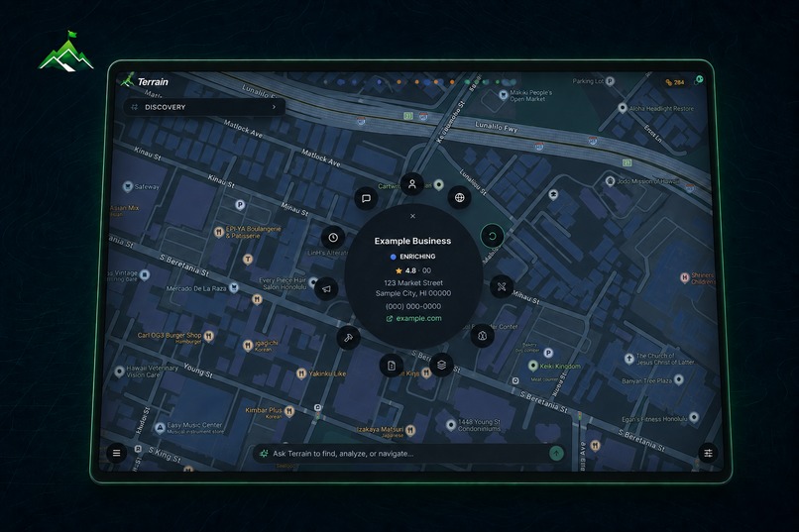Open the chat bubble icon in radial menu
799x532 pixels.
coord(366,198)
